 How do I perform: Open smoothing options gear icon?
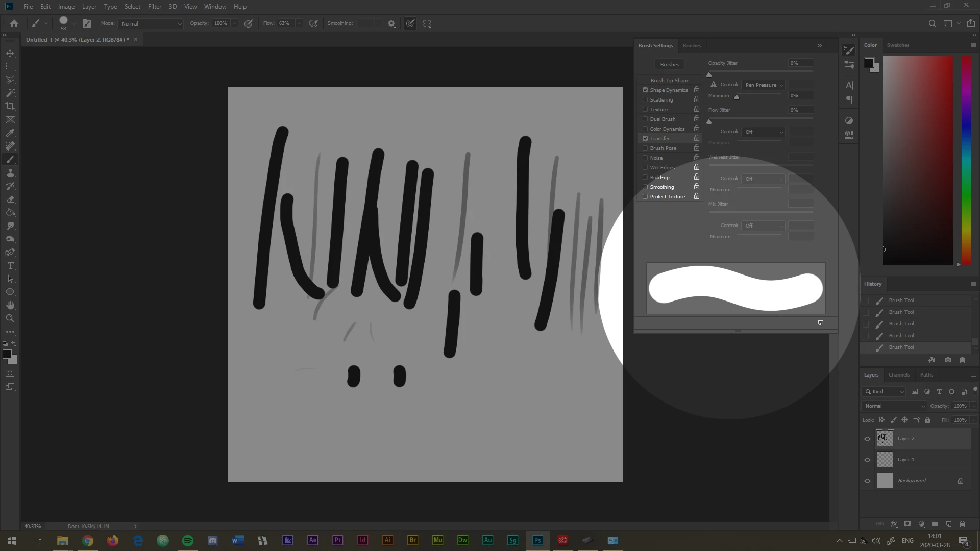391,23
